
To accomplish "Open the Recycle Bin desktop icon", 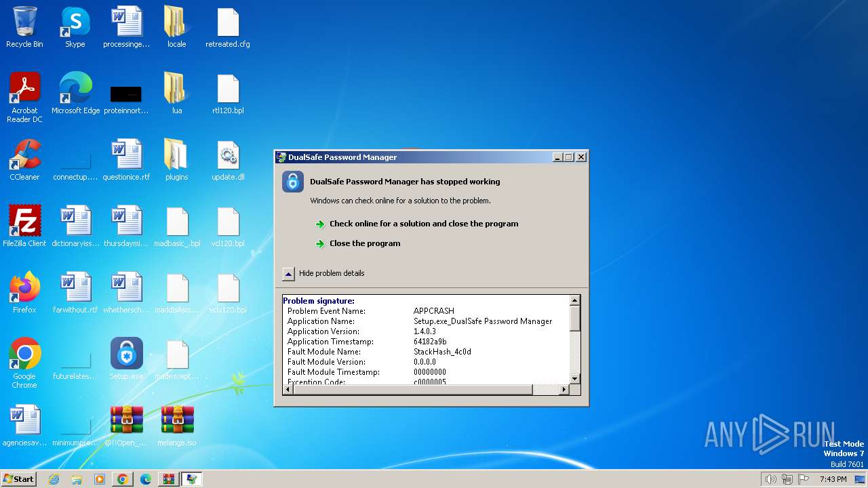I will (24, 27).
